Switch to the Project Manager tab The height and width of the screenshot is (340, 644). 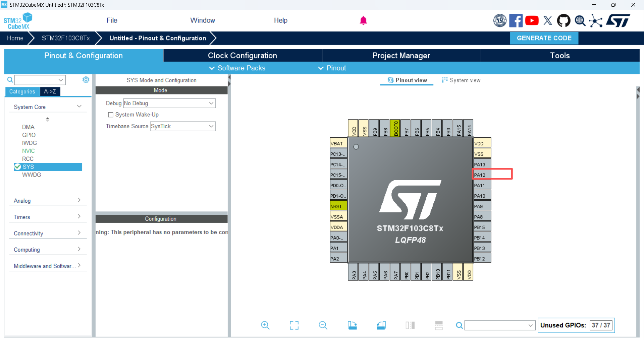click(x=401, y=56)
